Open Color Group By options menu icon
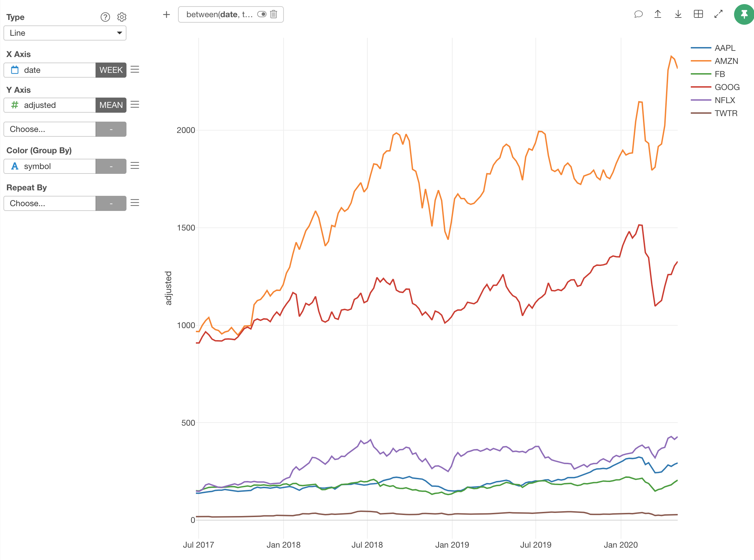Screen dimensions: 754x560 coord(135,166)
